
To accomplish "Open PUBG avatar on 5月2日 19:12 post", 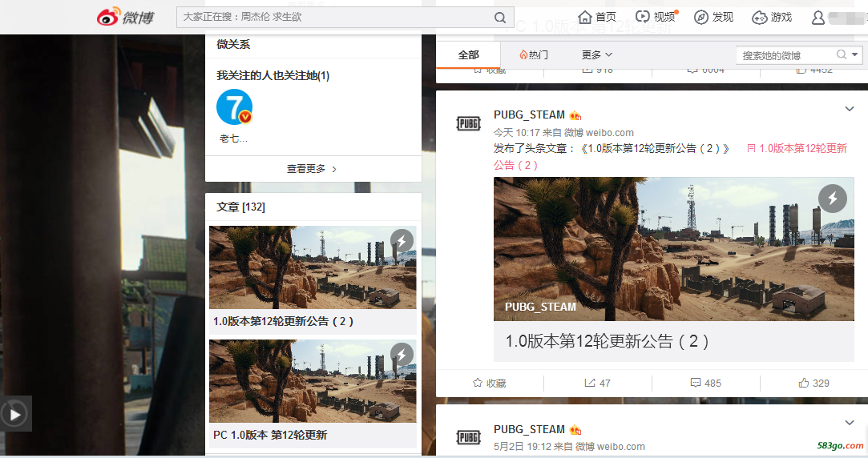I will [x=468, y=437].
